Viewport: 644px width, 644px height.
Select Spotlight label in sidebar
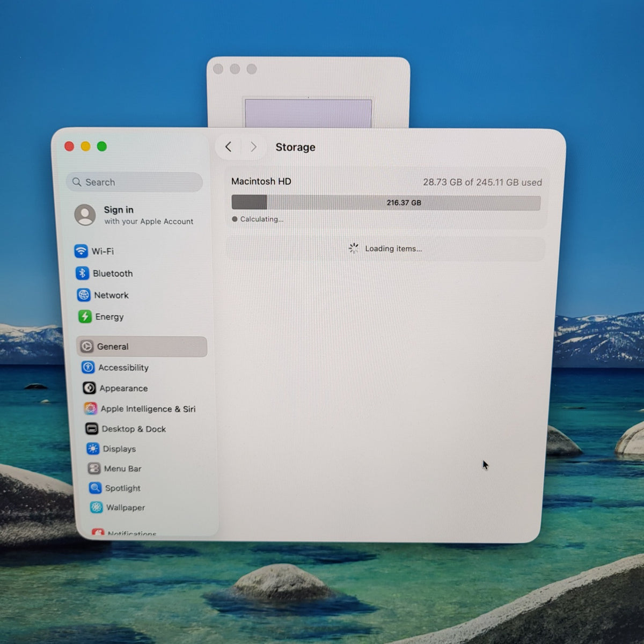tap(123, 488)
